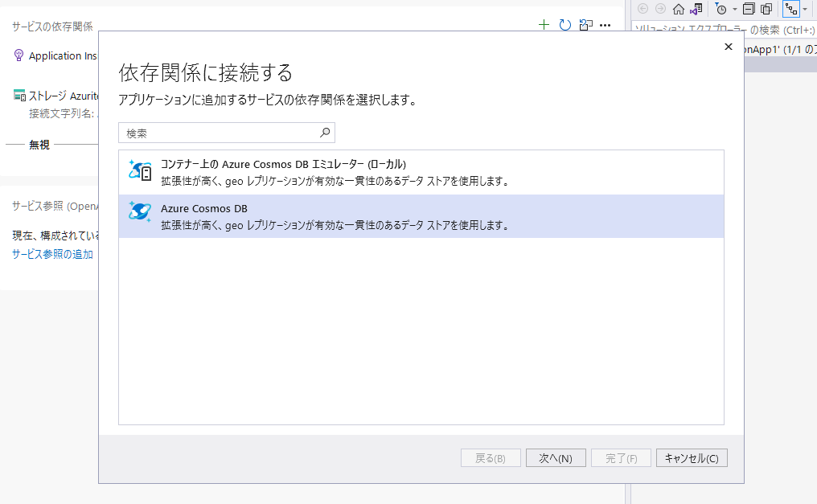Click the Cosmos DB emulator container icon
This screenshot has height=504, width=817.
[140, 170]
